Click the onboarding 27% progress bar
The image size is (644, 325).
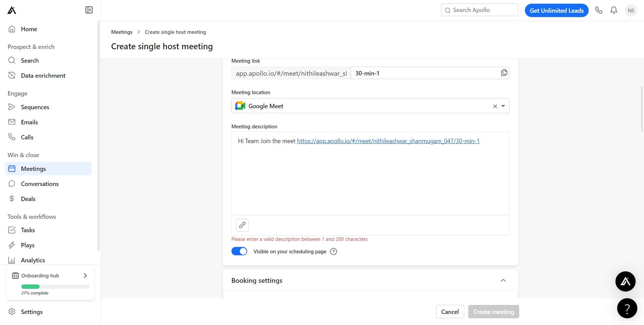[55, 286]
